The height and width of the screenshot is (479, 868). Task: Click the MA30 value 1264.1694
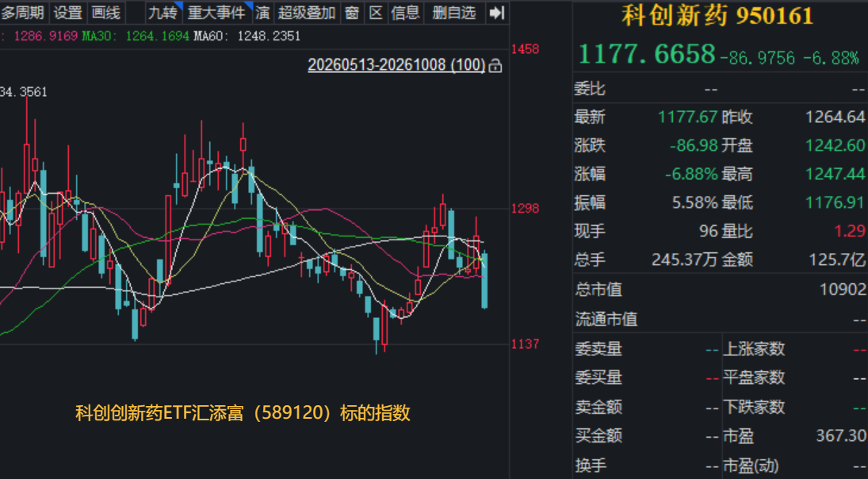point(158,36)
